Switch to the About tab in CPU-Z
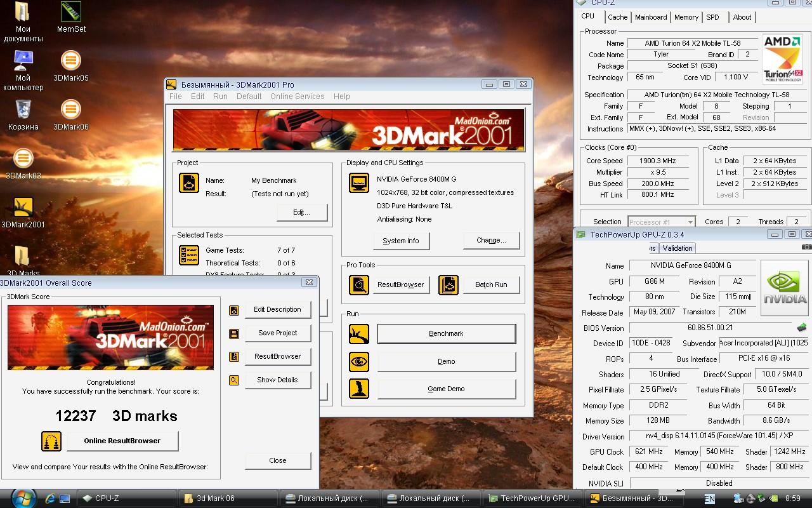The image size is (812, 508). point(742,17)
